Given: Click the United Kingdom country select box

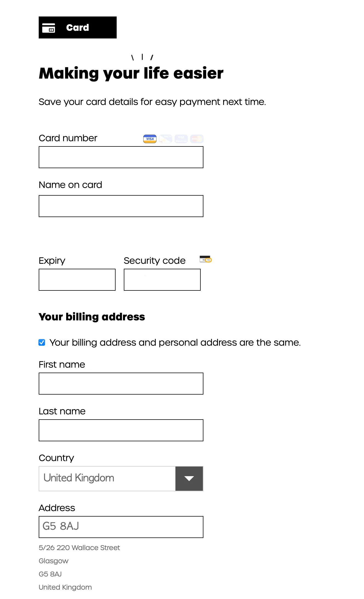Looking at the screenshot, I should tap(107, 478).
